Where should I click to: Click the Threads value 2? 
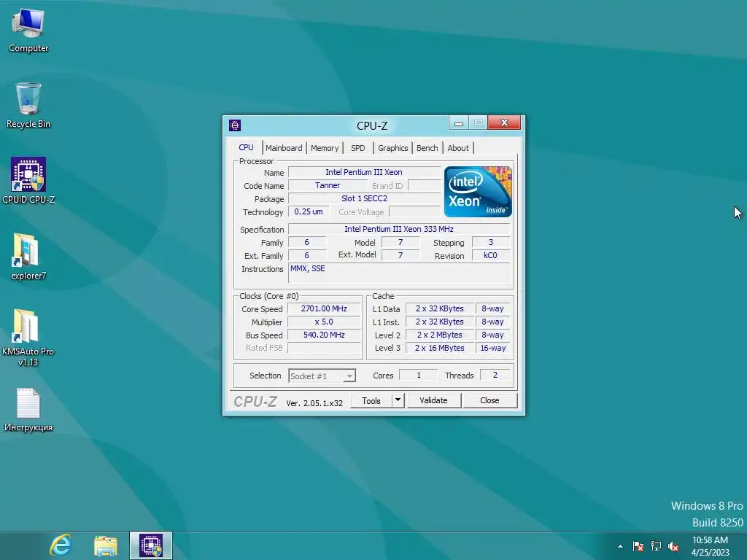[x=495, y=376]
